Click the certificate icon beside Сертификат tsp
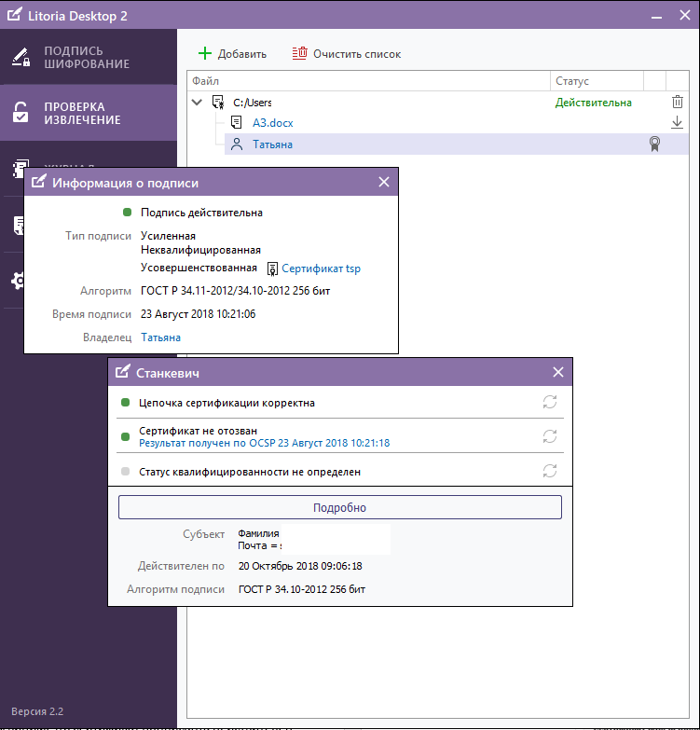 [272, 269]
